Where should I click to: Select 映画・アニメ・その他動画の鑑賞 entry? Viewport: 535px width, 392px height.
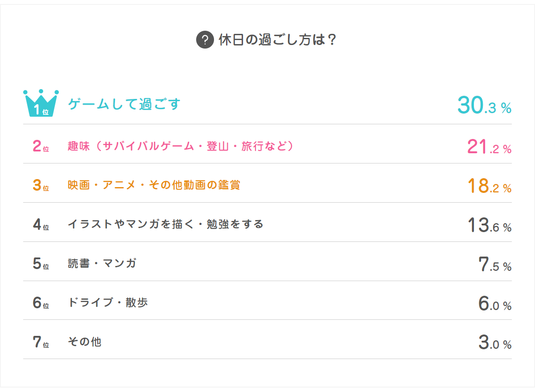pos(154,185)
